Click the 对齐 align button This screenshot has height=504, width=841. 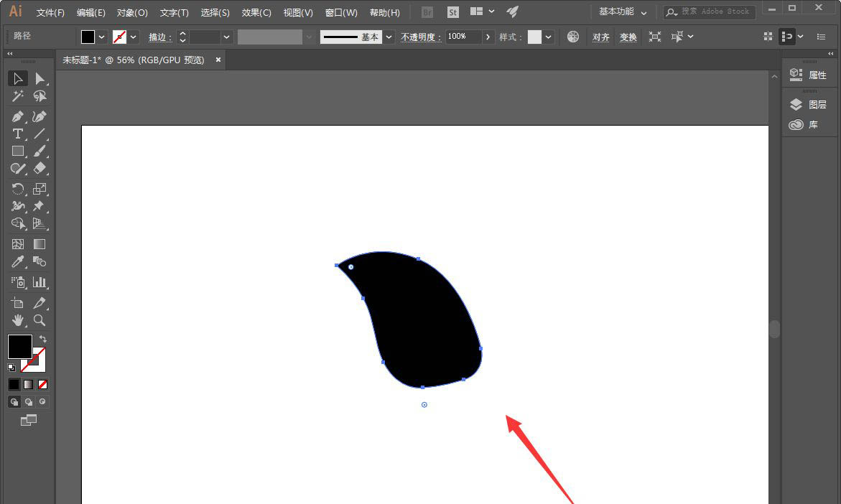(601, 37)
